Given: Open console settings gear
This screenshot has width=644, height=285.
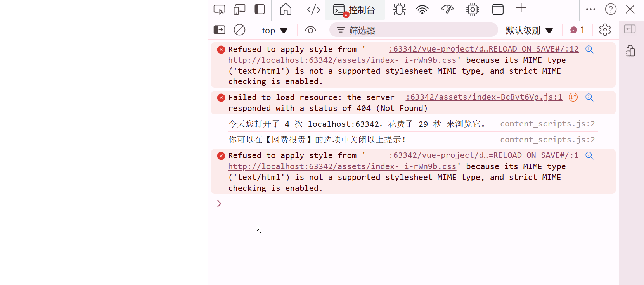Looking at the screenshot, I should coord(605,30).
